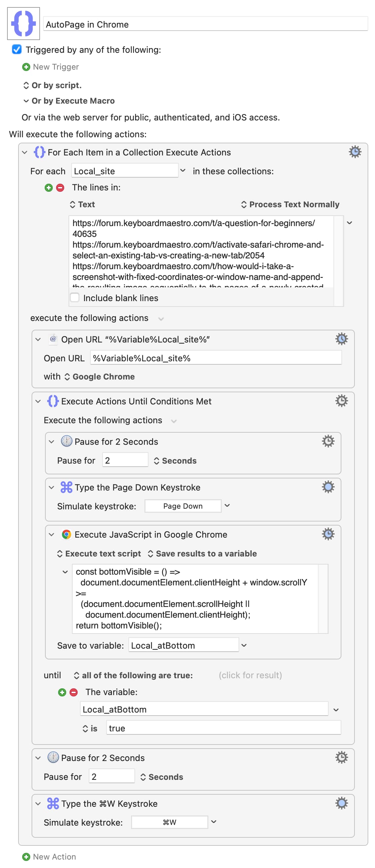Click the (click for result) link
This screenshot has height=868, width=375.
tap(250, 675)
